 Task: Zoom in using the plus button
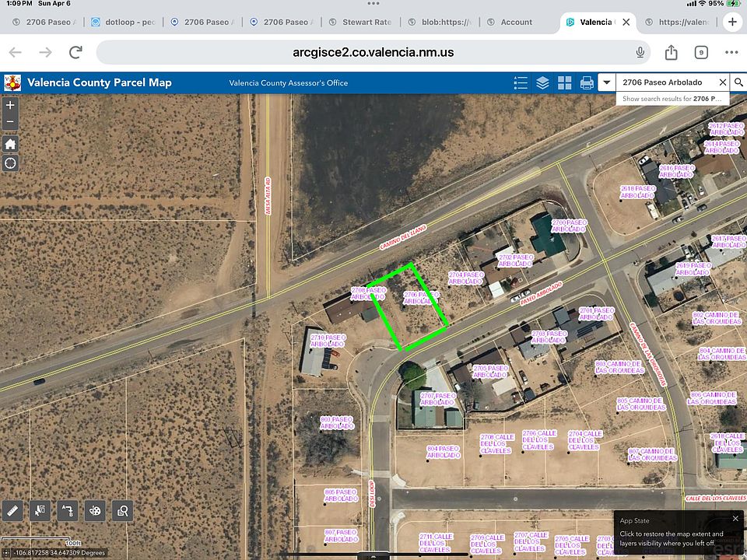coord(10,105)
